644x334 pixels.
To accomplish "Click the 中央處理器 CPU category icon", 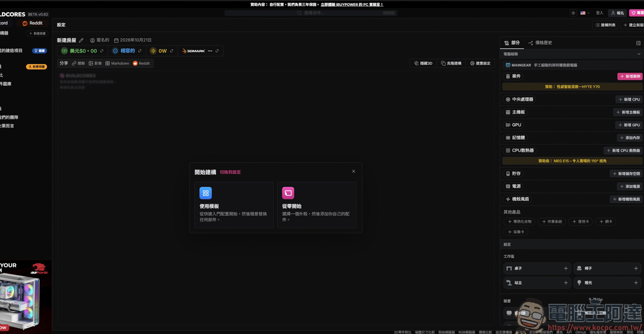I will click(x=508, y=99).
